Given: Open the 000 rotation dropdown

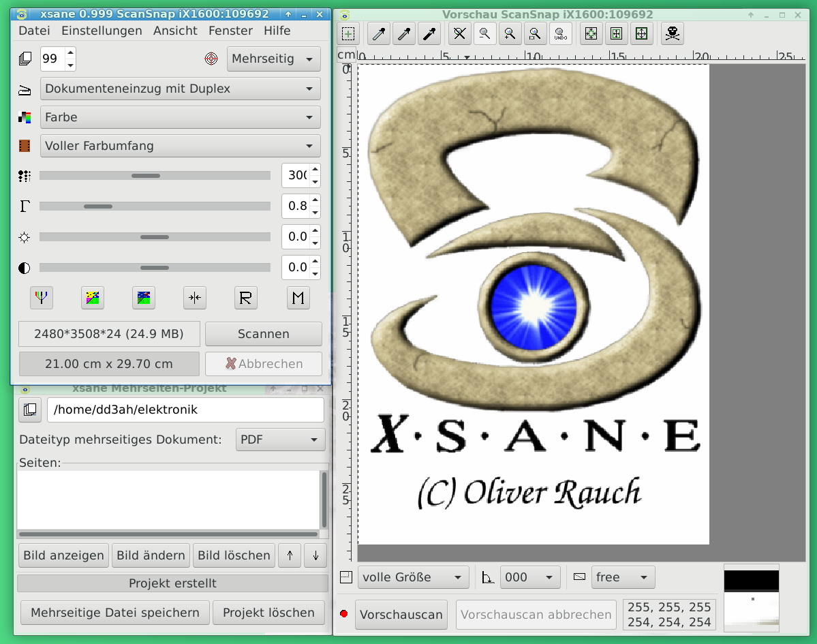Looking at the screenshot, I should [530, 577].
